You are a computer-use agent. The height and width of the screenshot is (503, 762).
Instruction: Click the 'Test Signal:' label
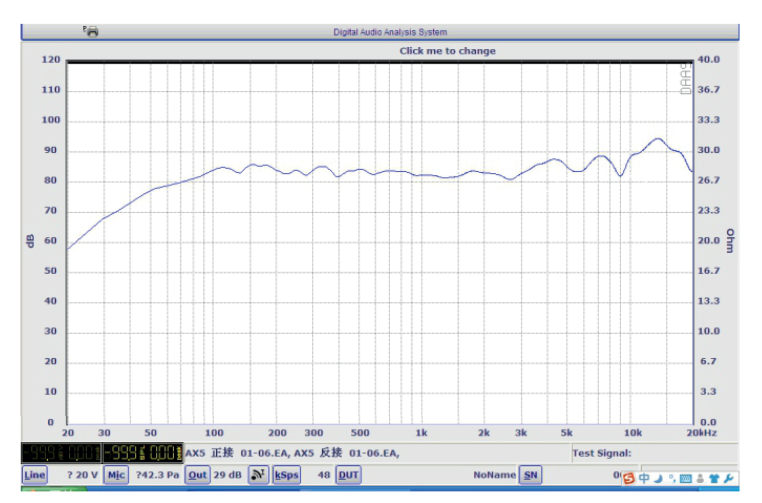click(602, 453)
